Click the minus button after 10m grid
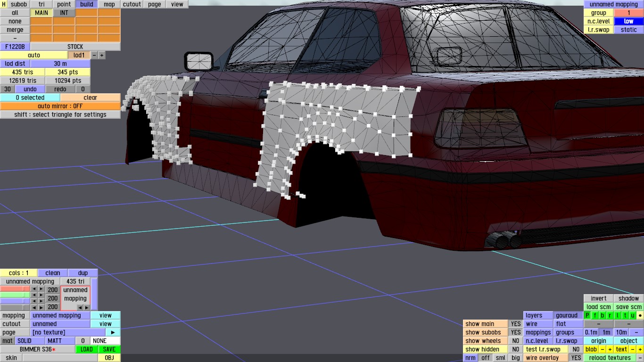This screenshot has height=362, width=644. pyautogui.click(x=636, y=332)
